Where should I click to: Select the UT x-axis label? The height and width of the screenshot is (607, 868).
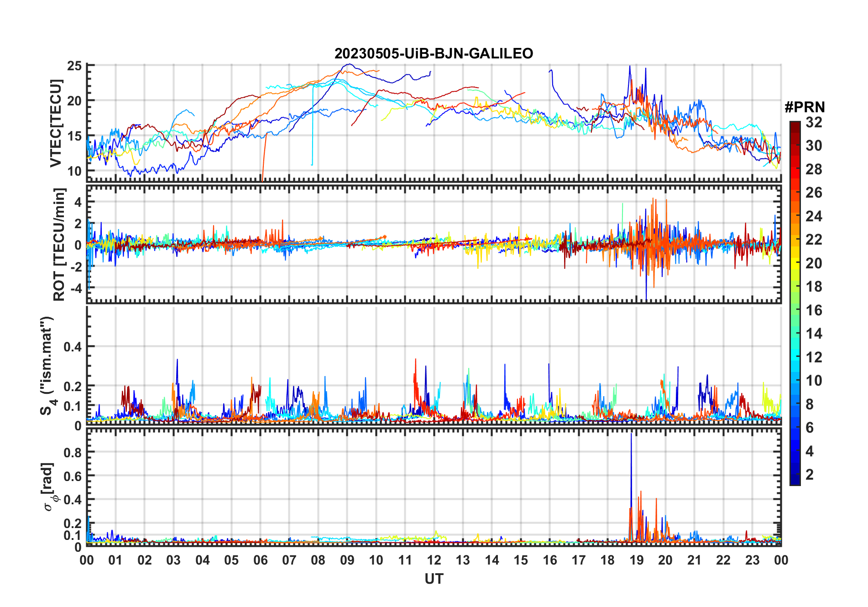(x=434, y=579)
